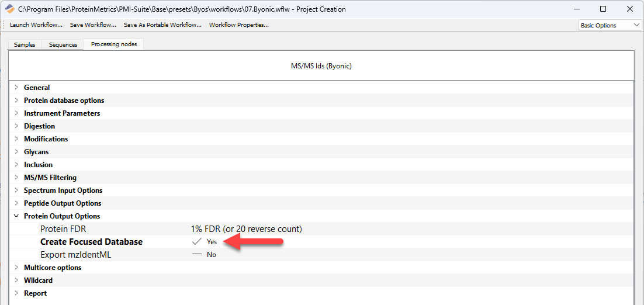
Task: Select the Protein FDR label
Action: point(63,228)
